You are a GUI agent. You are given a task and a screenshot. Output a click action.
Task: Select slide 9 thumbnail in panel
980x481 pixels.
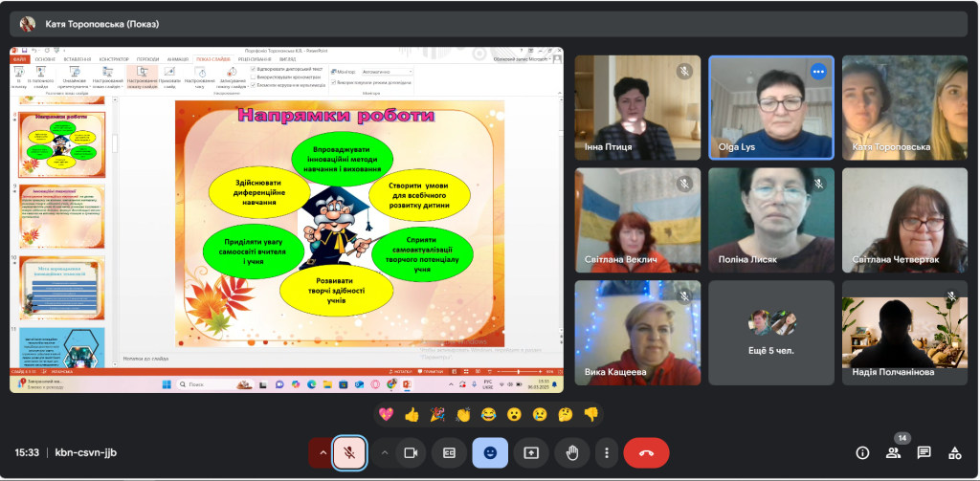pyautogui.click(x=62, y=216)
